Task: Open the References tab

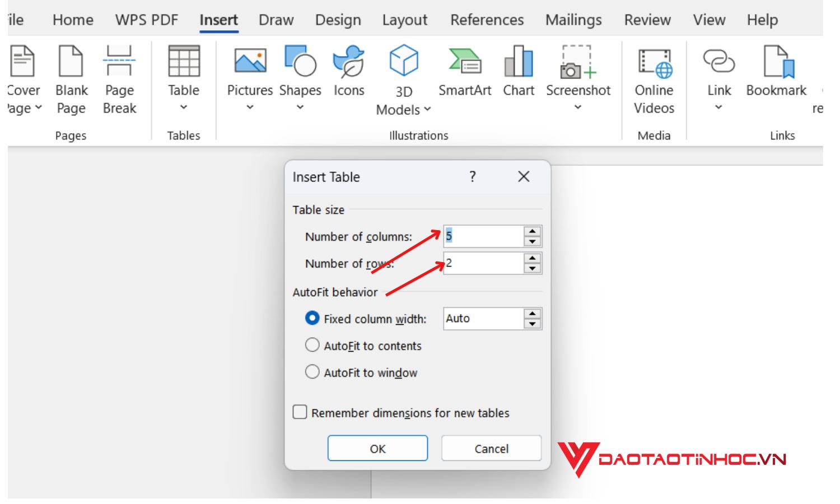Action: 487,20
